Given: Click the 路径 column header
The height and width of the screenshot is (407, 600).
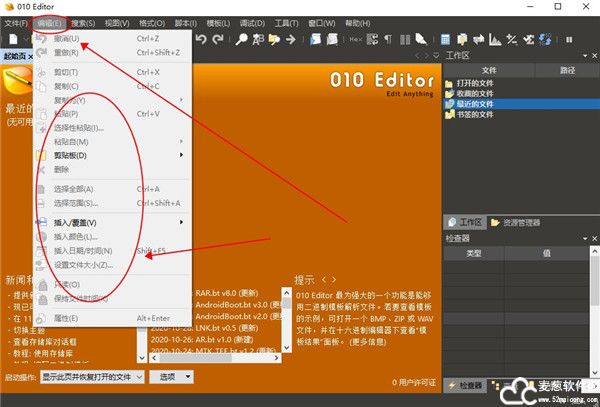Looking at the screenshot, I should tap(567, 70).
